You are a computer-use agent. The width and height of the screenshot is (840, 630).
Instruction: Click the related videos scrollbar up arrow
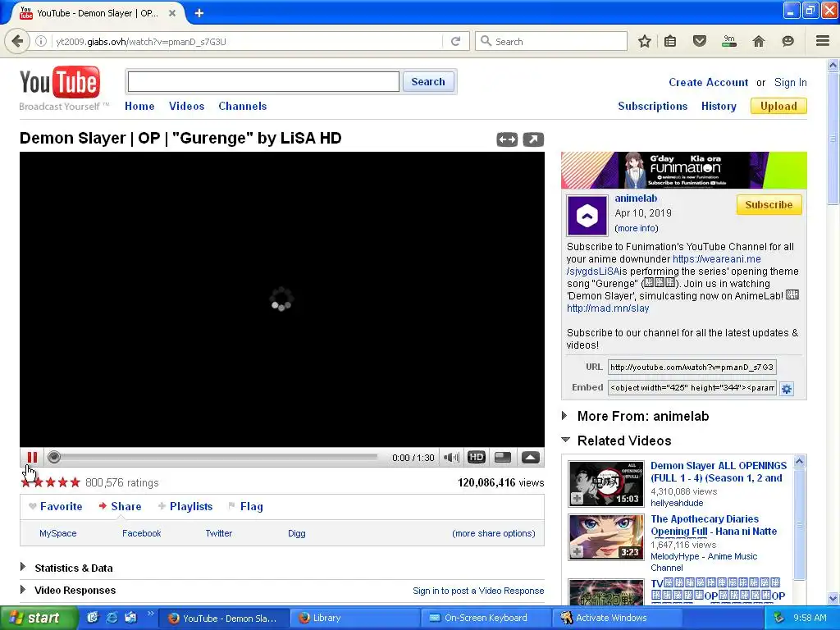(x=799, y=461)
